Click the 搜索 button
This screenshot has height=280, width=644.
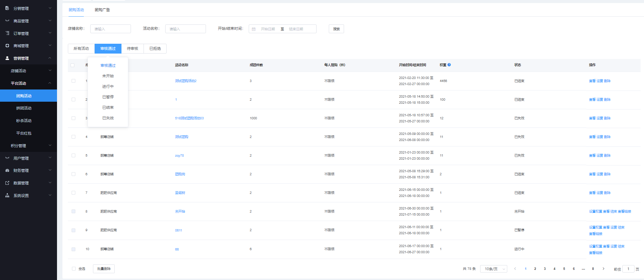(336, 29)
